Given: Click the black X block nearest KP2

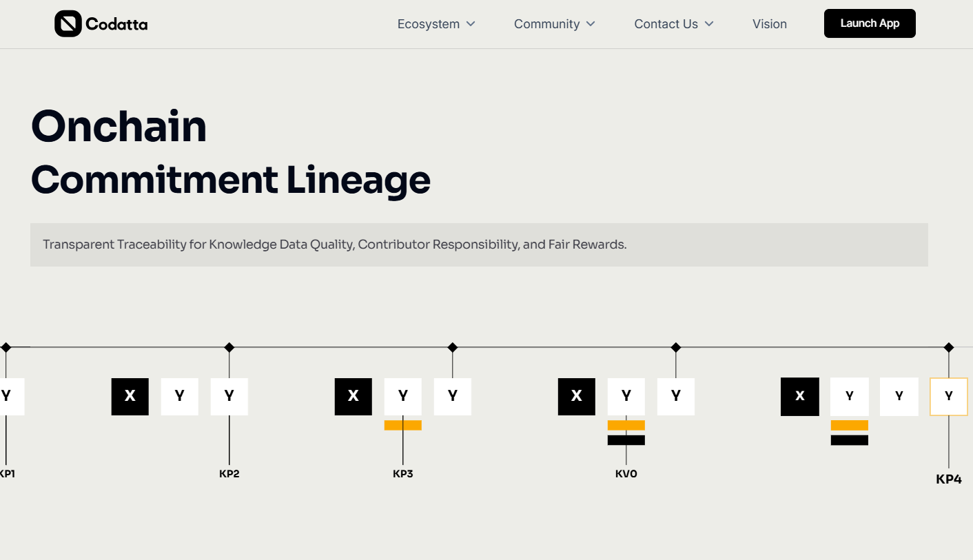Looking at the screenshot, I should (x=130, y=396).
